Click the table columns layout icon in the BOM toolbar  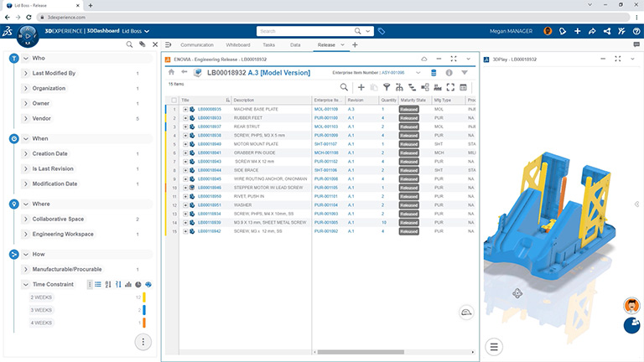pyautogui.click(x=463, y=87)
